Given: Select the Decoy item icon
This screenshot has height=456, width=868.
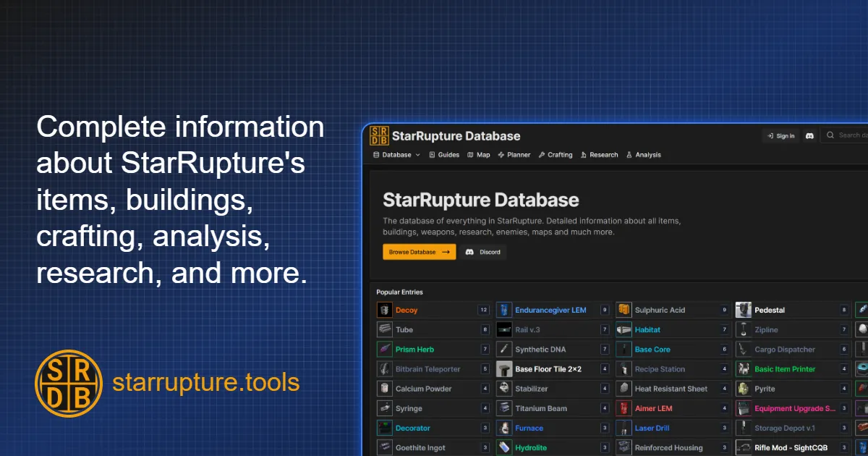Looking at the screenshot, I should [385, 310].
